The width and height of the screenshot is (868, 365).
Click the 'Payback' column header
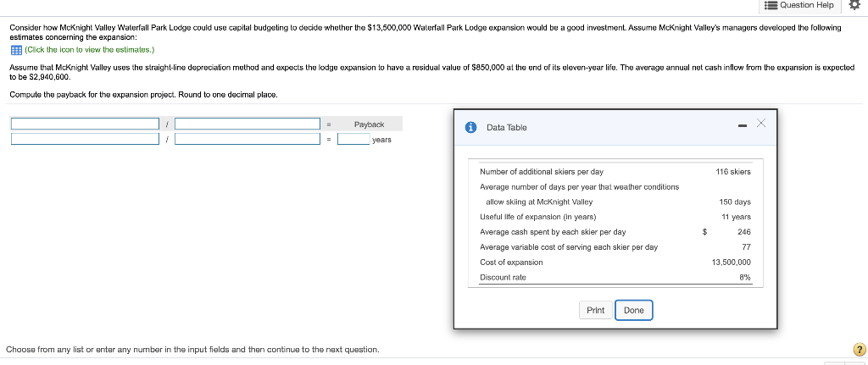[x=370, y=124]
